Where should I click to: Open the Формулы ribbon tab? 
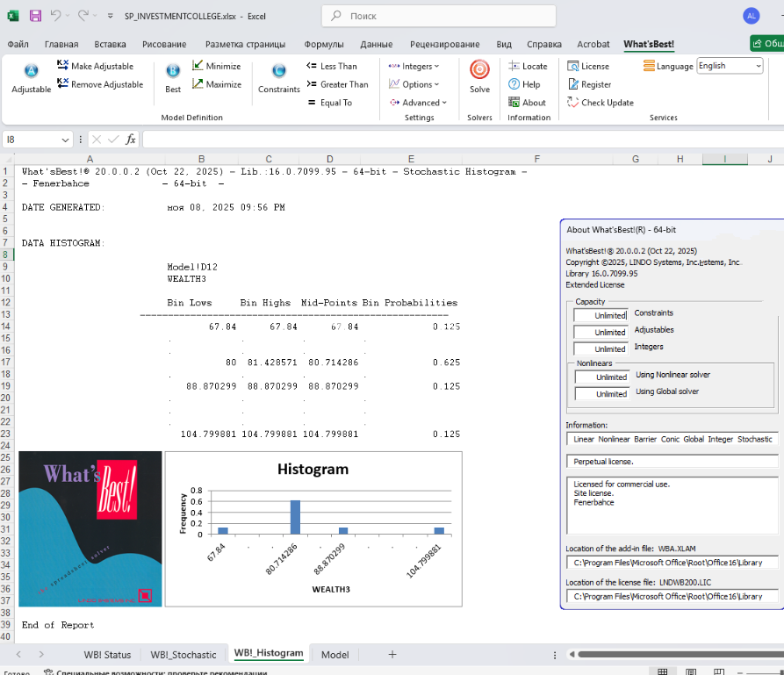click(324, 44)
